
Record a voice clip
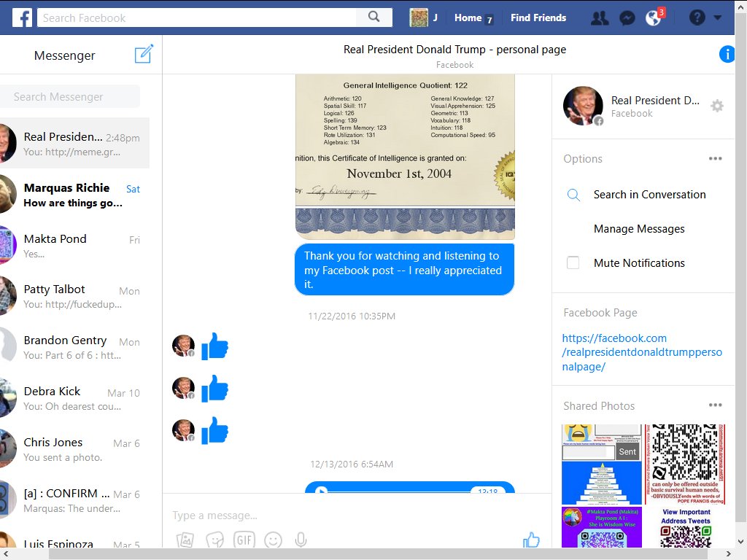301,540
